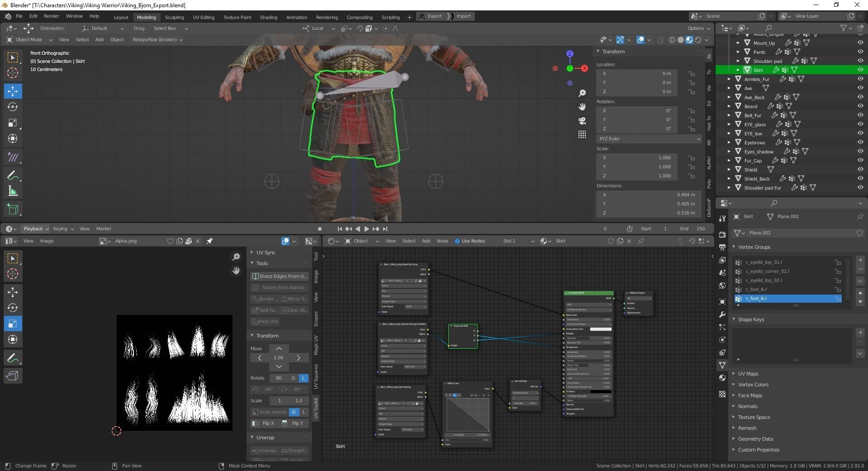Image resolution: width=868 pixels, height=471 pixels.
Task: Click the red X axis gizmo ball
Action: (x=585, y=68)
